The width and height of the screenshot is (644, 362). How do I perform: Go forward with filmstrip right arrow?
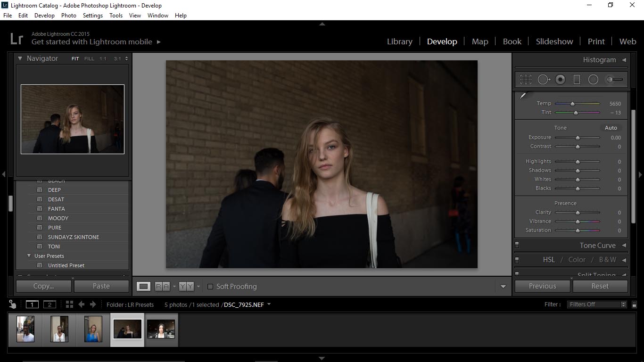point(93,304)
